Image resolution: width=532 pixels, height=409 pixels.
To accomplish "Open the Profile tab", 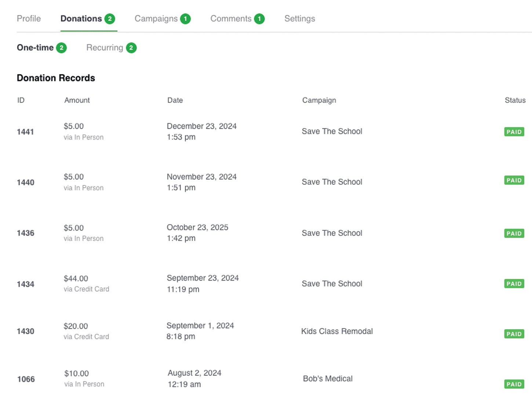I will click(x=29, y=19).
